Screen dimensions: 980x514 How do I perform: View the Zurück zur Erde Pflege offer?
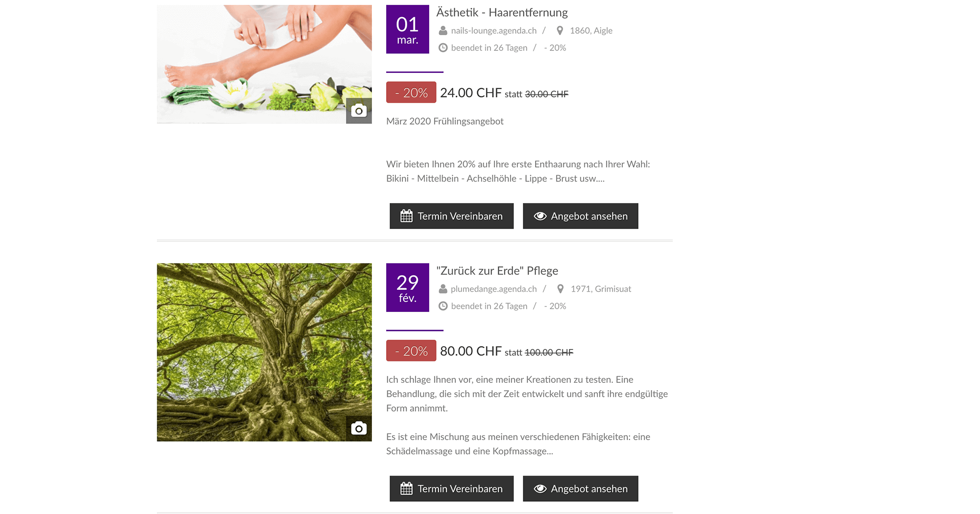pyautogui.click(x=580, y=489)
